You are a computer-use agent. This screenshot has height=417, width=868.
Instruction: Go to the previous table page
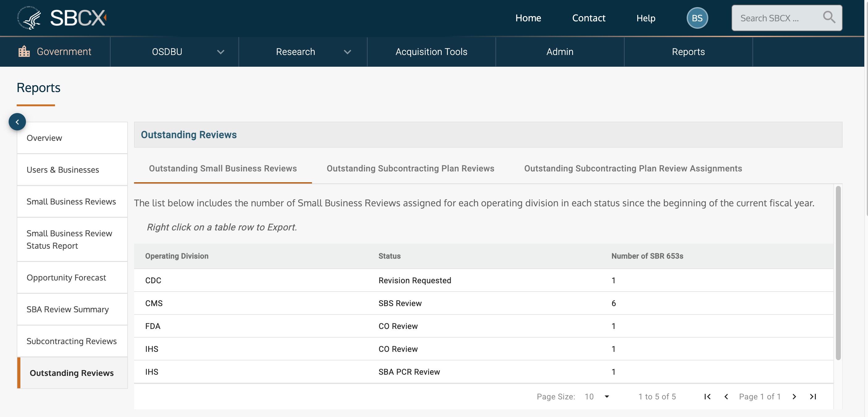[726, 396]
